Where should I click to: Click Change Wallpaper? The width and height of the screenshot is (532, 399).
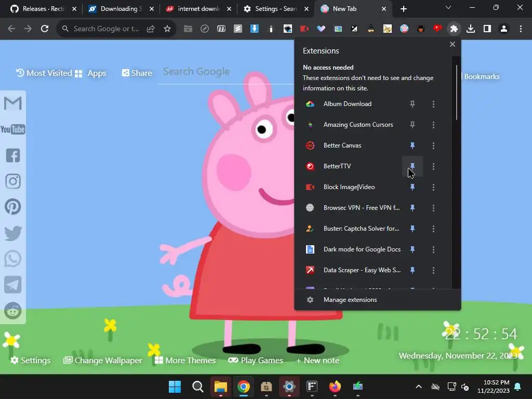pos(103,361)
